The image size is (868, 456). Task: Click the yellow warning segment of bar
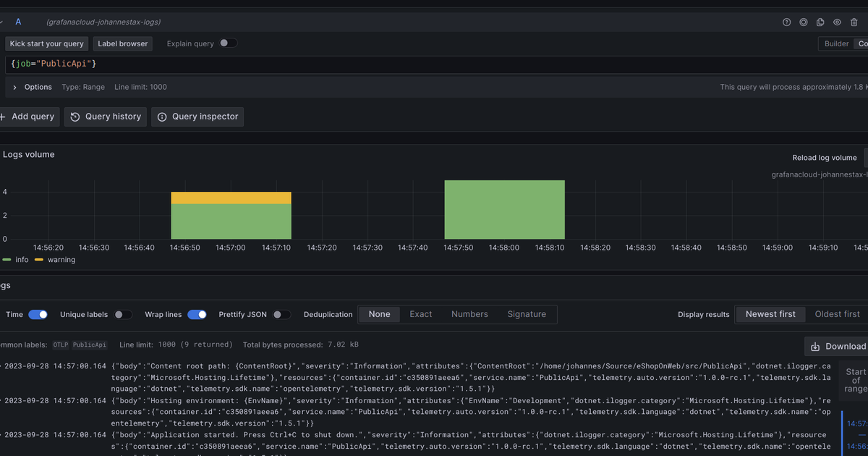231,198
